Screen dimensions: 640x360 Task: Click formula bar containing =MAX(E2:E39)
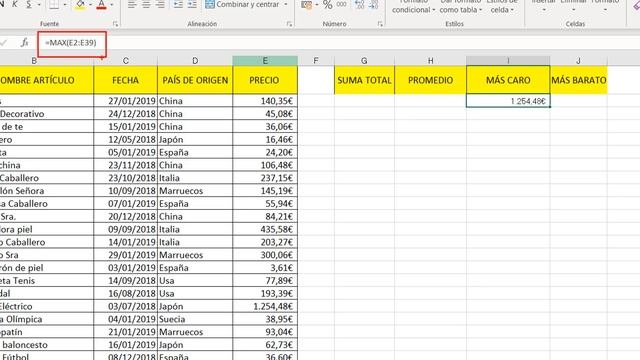pos(339,43)
